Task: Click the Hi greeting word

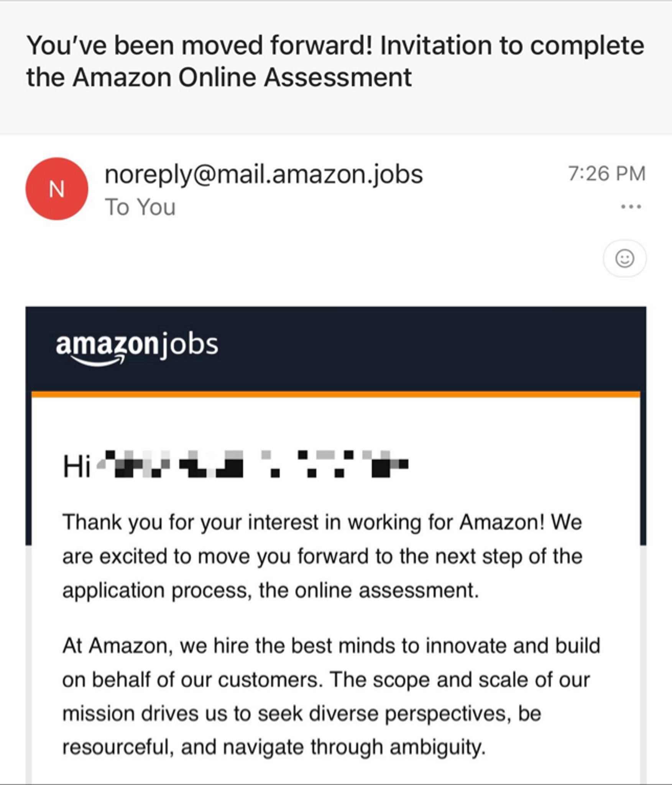Action: 77,466
